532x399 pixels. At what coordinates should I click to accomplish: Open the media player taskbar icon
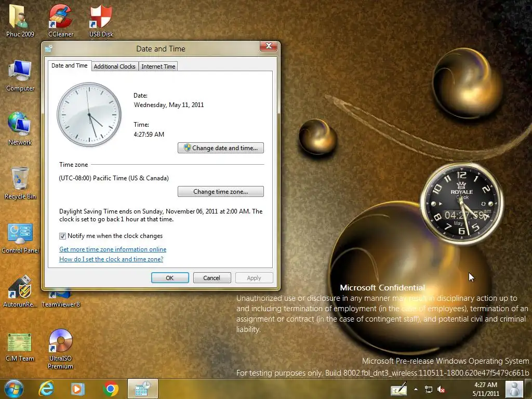(x=77, y=389)
